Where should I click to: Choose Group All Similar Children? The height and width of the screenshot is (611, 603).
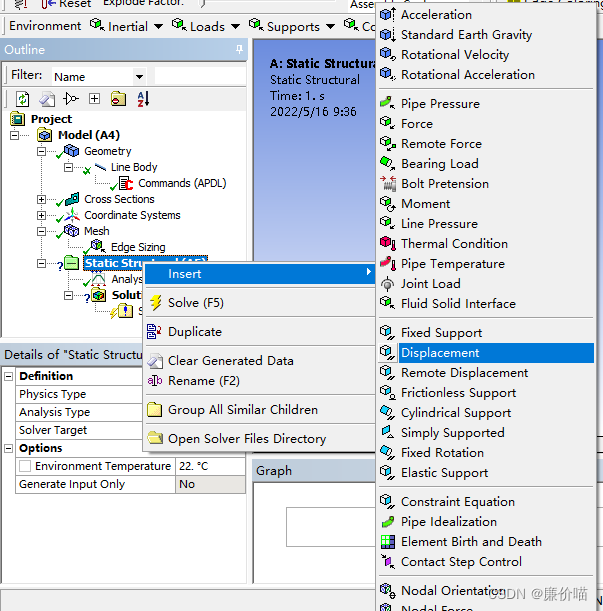click(x=260, y=410)
